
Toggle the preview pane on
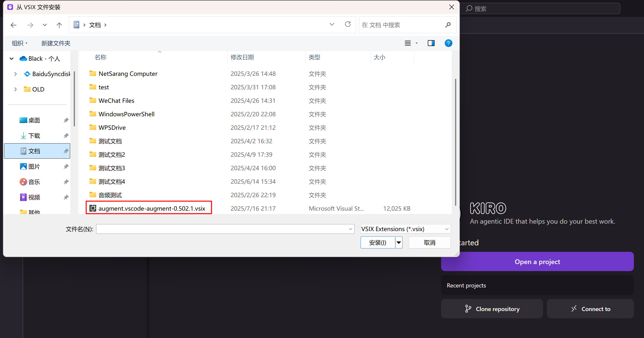point(431,43)
